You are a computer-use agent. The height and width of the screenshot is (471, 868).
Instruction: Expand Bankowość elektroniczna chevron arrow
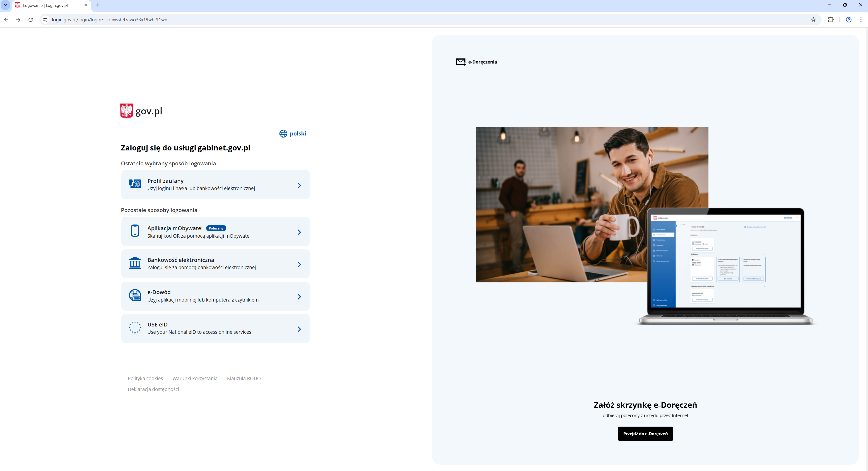point(299,265)
